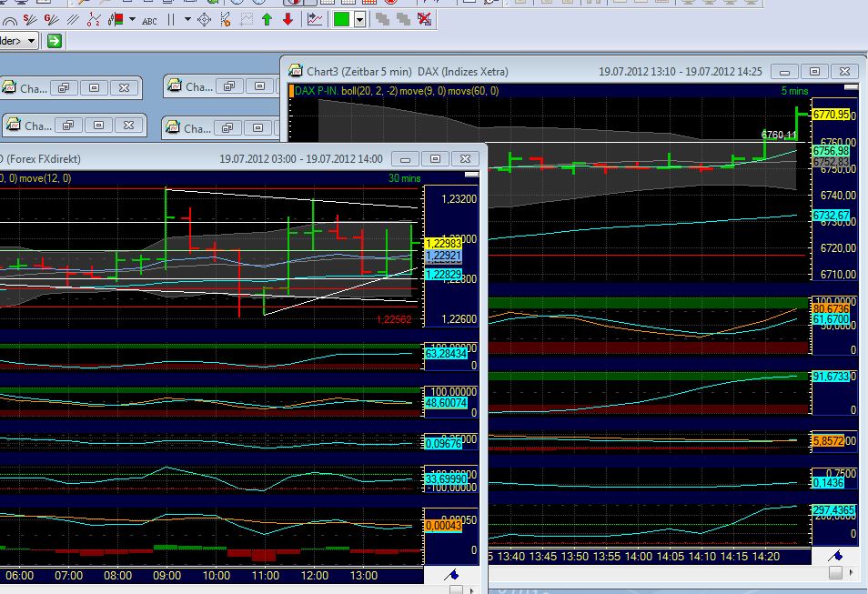Open the 'lder>' combo box dropdown

31,41
